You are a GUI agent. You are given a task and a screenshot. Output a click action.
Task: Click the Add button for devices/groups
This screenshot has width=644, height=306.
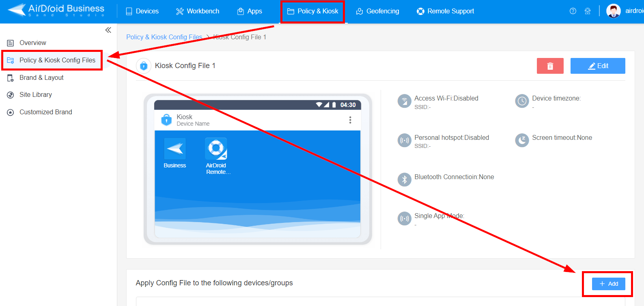click(609, 284)
